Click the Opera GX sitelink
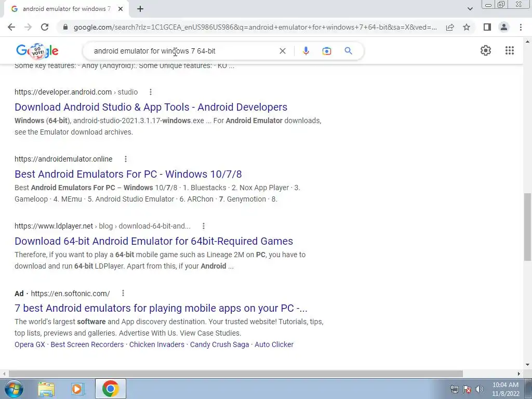This screenshot has height=399, width=532. pos(30,344)
